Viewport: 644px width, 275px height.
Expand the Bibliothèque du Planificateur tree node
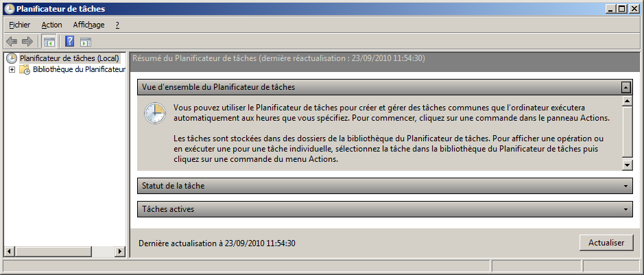12,70
